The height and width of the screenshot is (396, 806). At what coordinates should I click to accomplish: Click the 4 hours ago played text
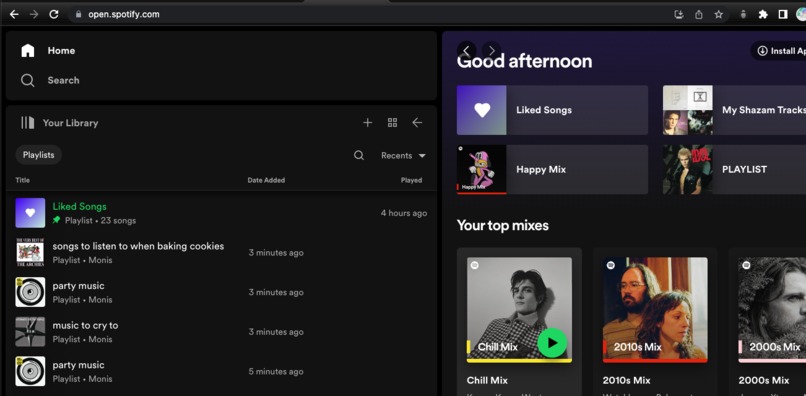[404, 213]
